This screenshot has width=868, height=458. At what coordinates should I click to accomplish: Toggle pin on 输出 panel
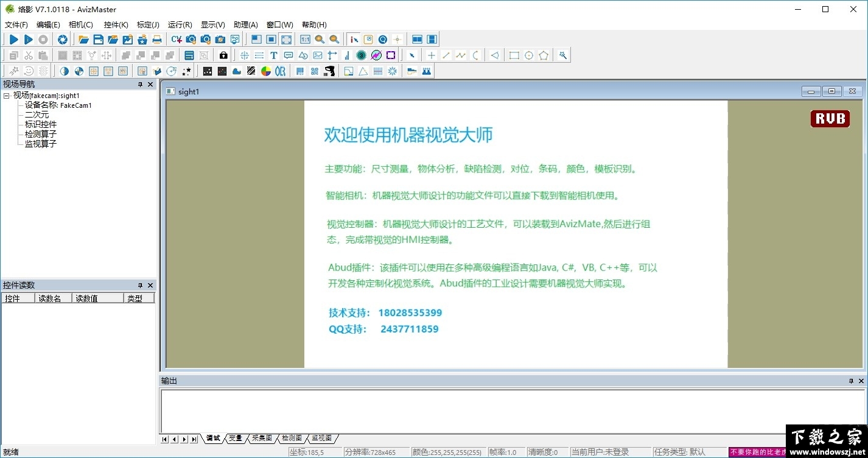851,381
